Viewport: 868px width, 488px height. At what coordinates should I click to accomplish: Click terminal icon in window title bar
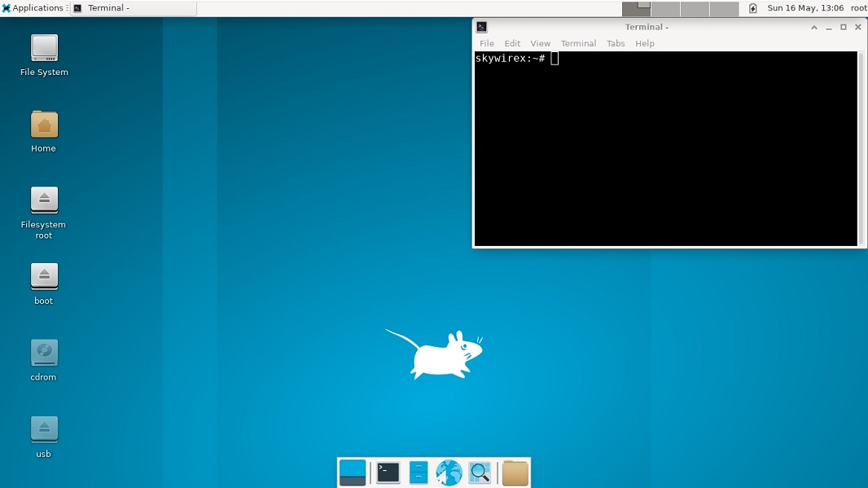coord(481,27)
